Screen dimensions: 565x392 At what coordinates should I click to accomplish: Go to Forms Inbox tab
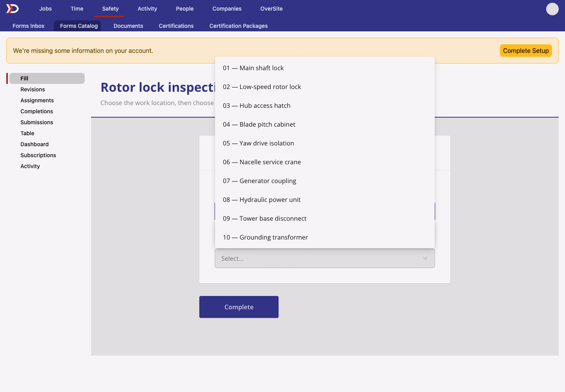(x=29, y=26)
